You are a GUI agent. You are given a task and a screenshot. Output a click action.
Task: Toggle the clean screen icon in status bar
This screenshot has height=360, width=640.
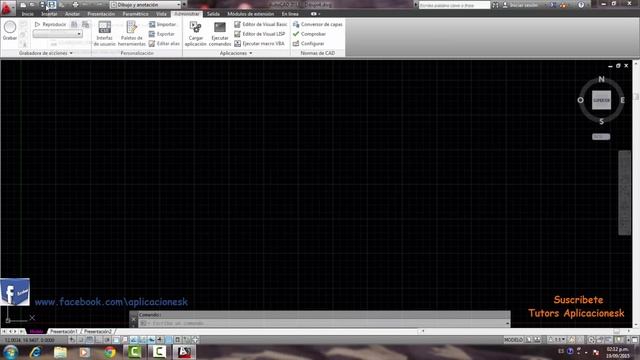pos(635,340)
